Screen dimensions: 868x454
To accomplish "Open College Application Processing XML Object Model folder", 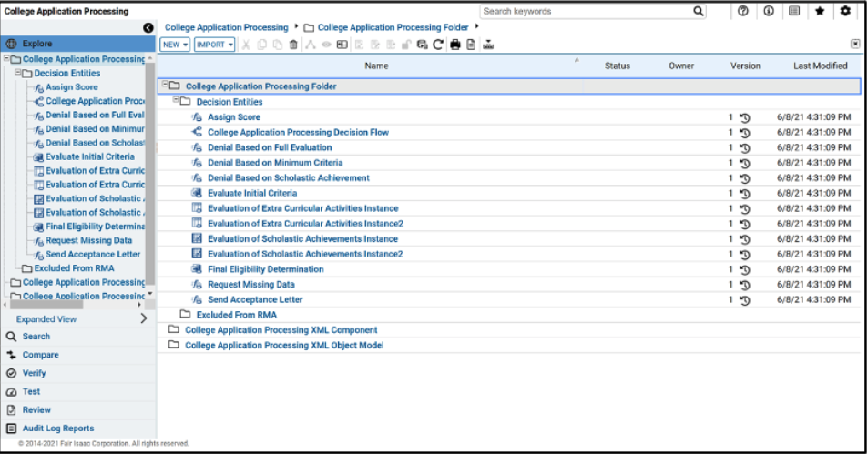I will [284, 345].
